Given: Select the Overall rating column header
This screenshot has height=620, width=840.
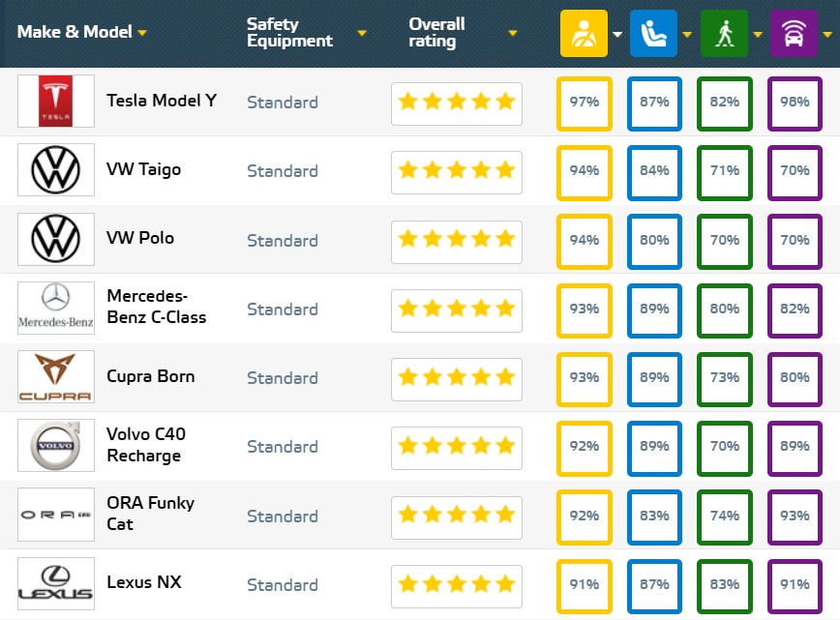Looking at the screenshot, I should pos(437,32).
